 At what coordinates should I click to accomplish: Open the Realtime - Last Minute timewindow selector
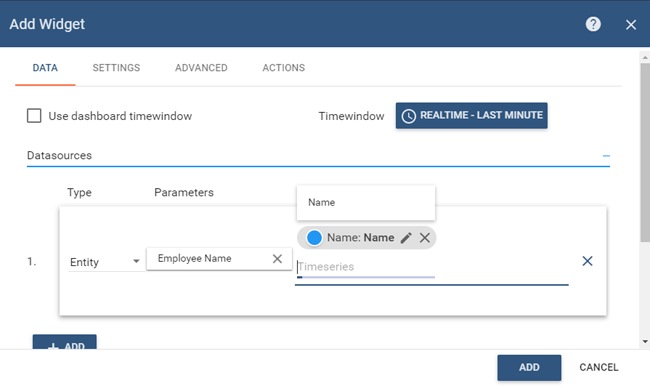471,115
